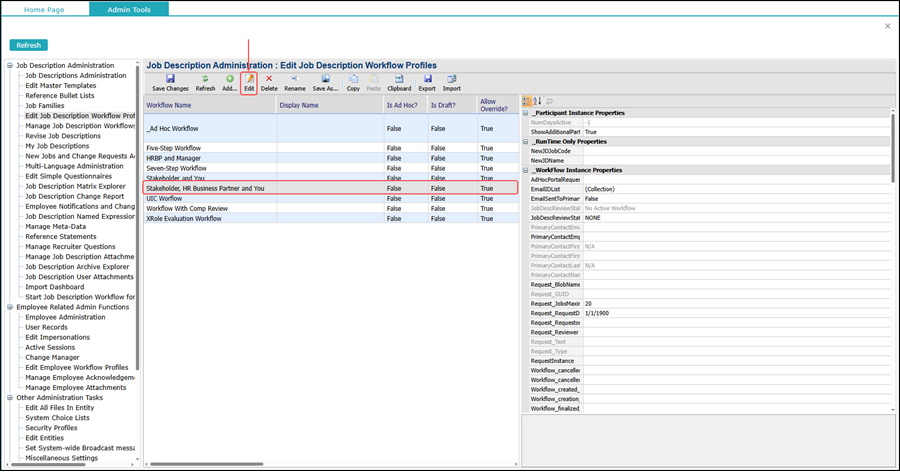Sort properties alphabetically in property grid
Viewport: 900px width, 472px height.
pos(537,101)
